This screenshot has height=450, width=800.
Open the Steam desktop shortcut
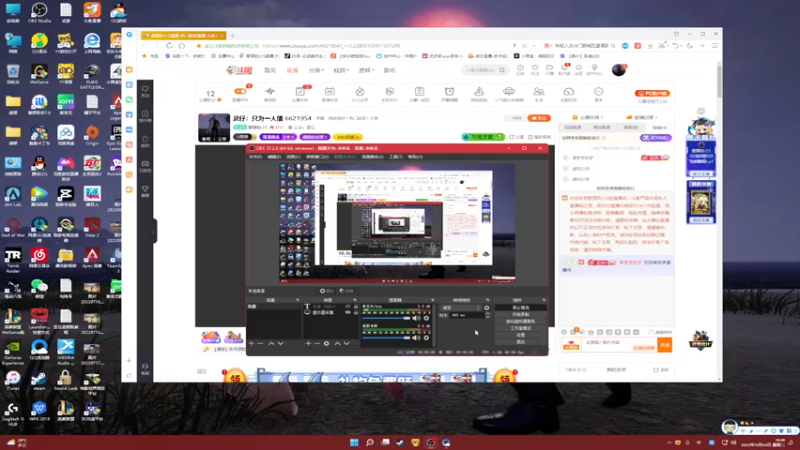tap(39, 381)
